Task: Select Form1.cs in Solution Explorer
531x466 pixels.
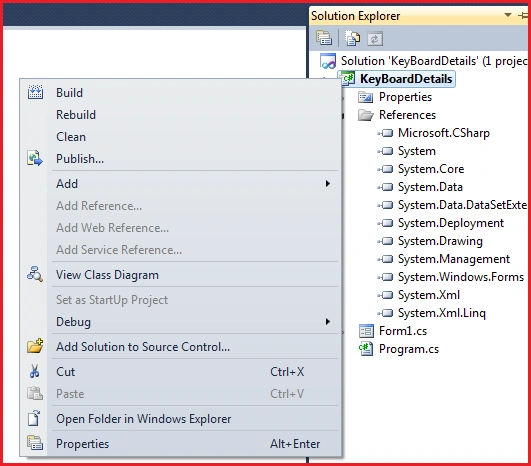Action: click(403, 331)
